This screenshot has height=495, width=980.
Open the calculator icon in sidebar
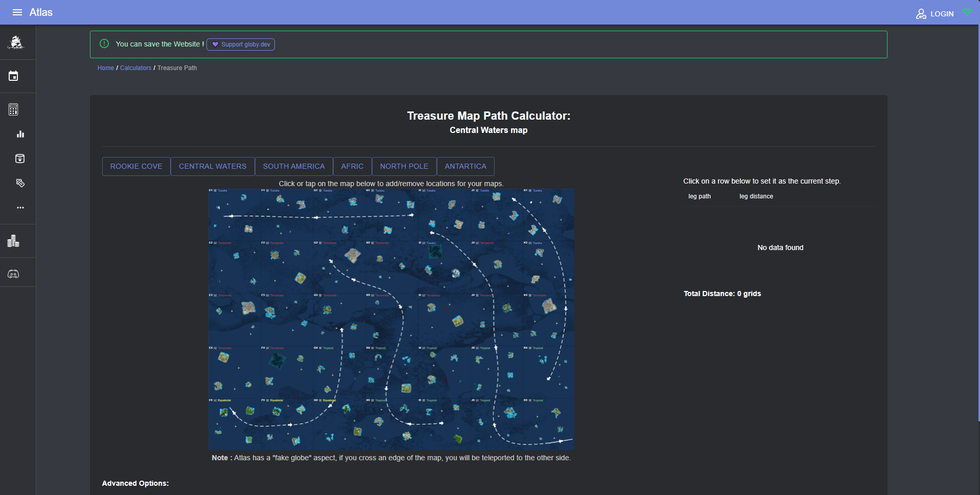click(x=13, y=109)
